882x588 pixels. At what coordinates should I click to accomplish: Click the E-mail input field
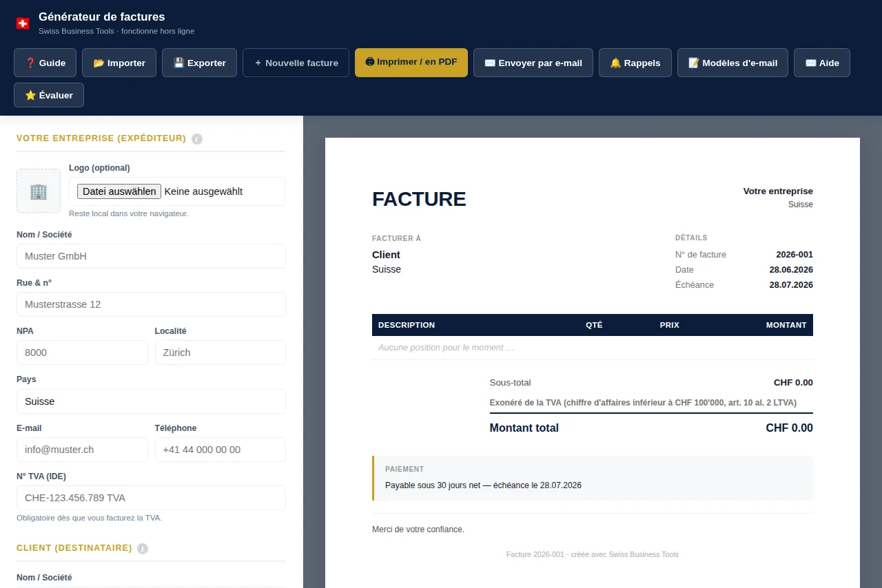[82, 450]
